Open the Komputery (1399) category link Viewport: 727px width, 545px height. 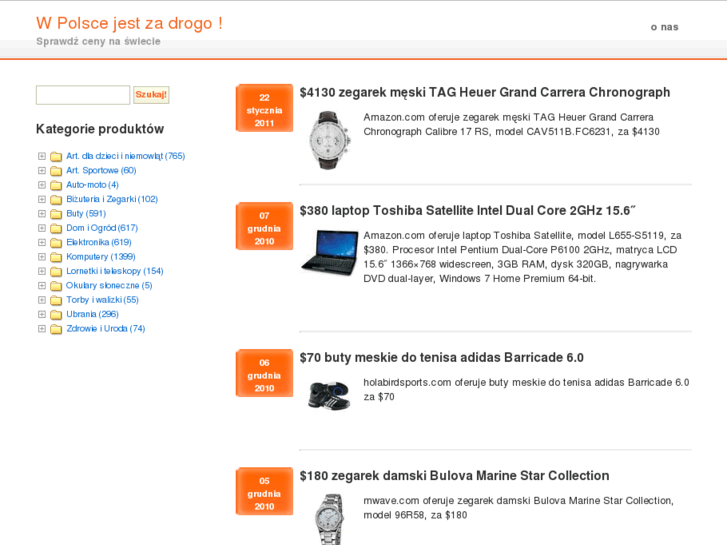pyautogui.click(x=101, y=256)
